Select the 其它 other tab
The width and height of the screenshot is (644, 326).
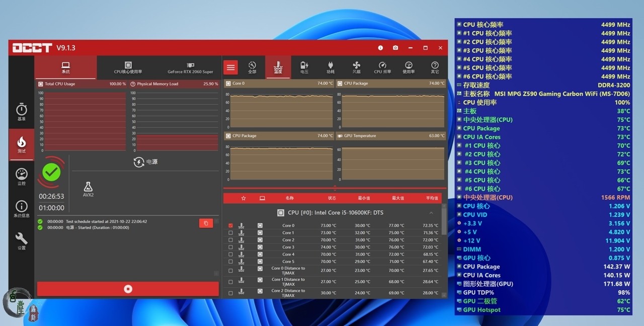tap(435, 67)
